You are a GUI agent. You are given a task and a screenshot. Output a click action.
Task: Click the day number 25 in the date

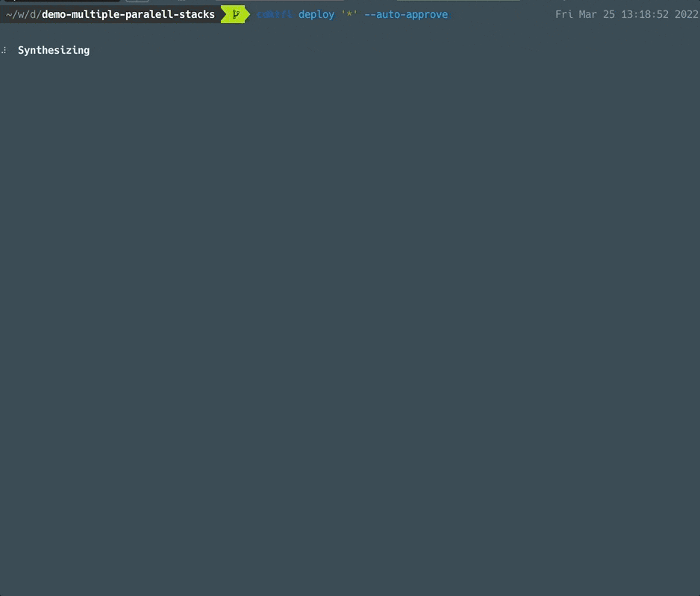[609, 14]
